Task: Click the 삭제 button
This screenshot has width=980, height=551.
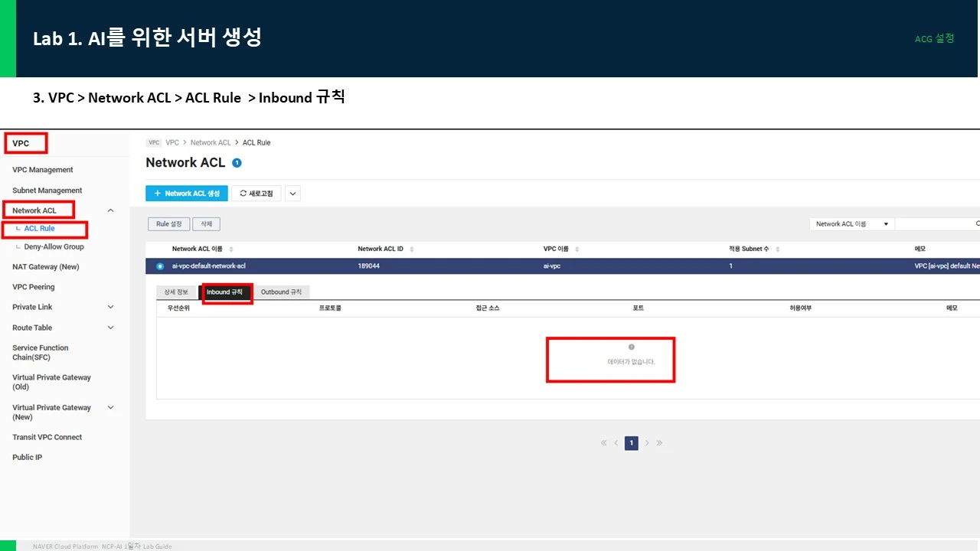Action: 206,224
